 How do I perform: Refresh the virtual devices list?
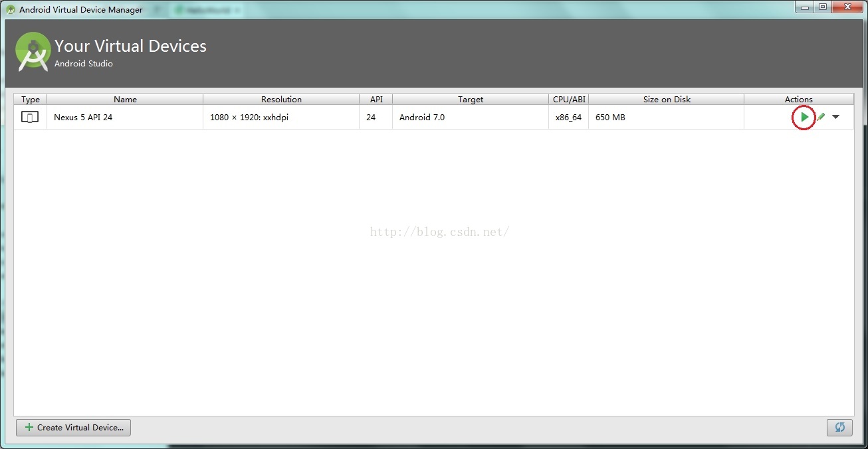(x=839, y=428)
